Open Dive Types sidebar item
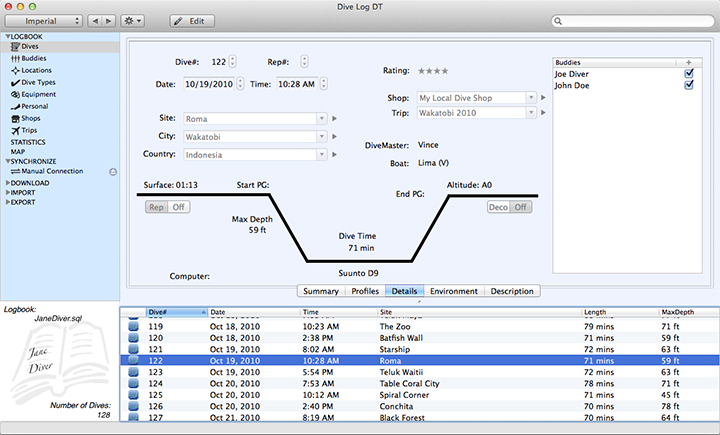Viewport: 720px width, 435px height. [40, 83]
